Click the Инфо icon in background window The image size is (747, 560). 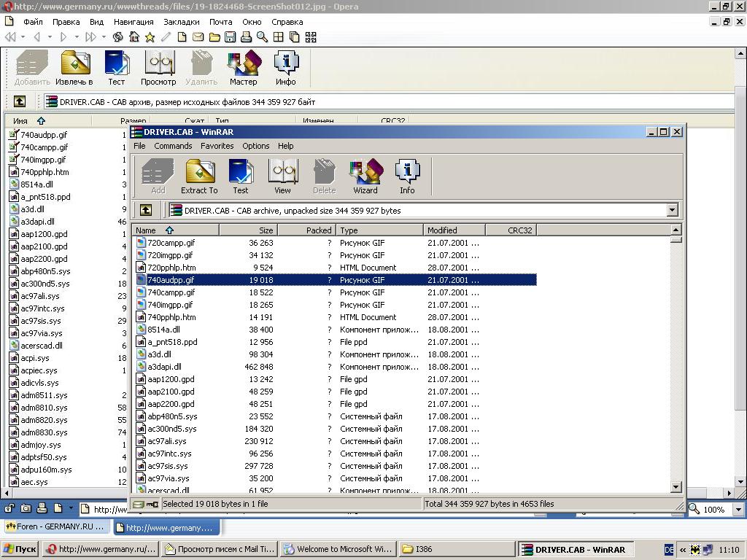286,68
